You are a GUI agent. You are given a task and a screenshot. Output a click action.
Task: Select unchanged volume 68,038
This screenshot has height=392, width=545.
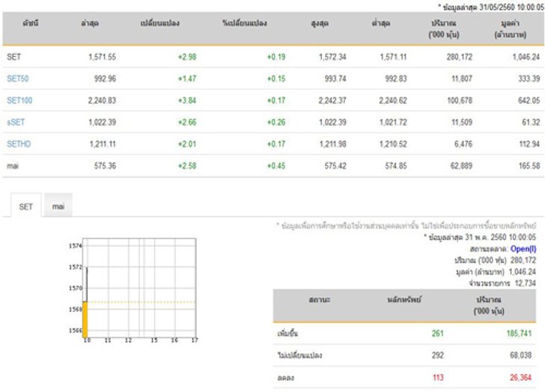point(521,355)
